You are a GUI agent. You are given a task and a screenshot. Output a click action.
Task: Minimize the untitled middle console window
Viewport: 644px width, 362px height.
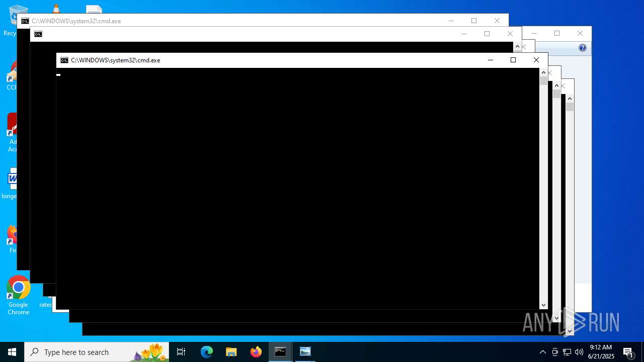point(464,34)
